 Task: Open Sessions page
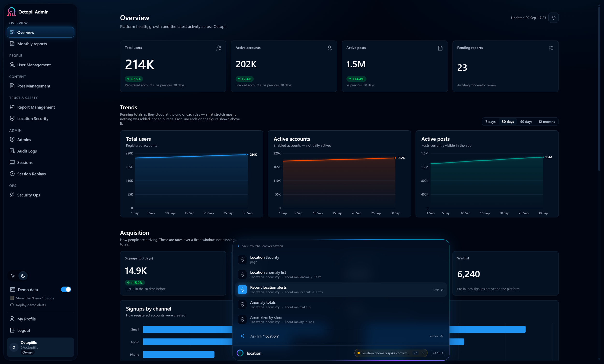pyautogui.click(x=40, y=162)
